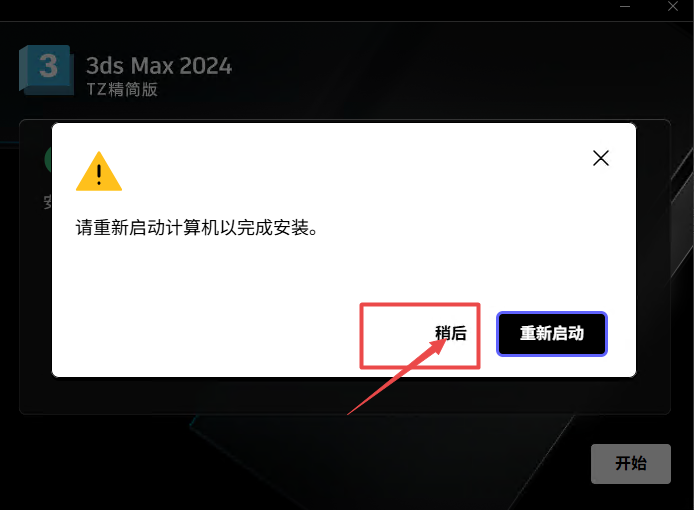Click the 重新启动 restart button
Viewport: 694px width, 510px height.
[551, 334]
